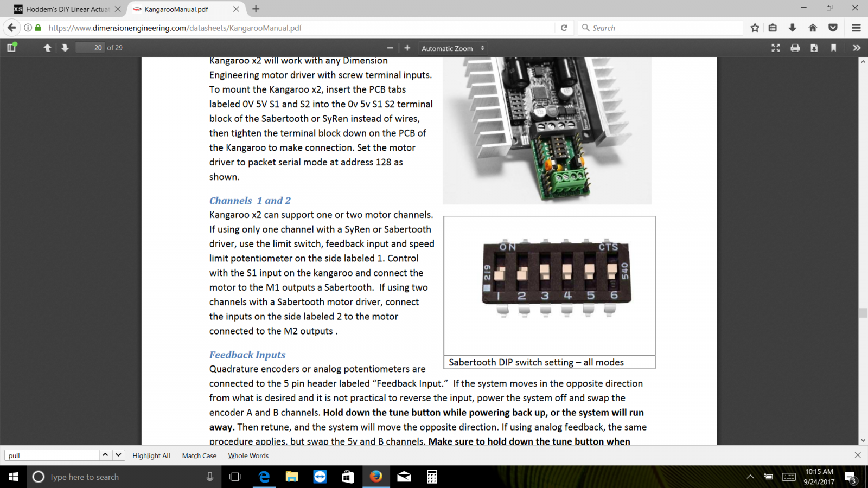Open Task View on taskbar
This screenshot has height=488, width=868.
[x=235, y=477]
